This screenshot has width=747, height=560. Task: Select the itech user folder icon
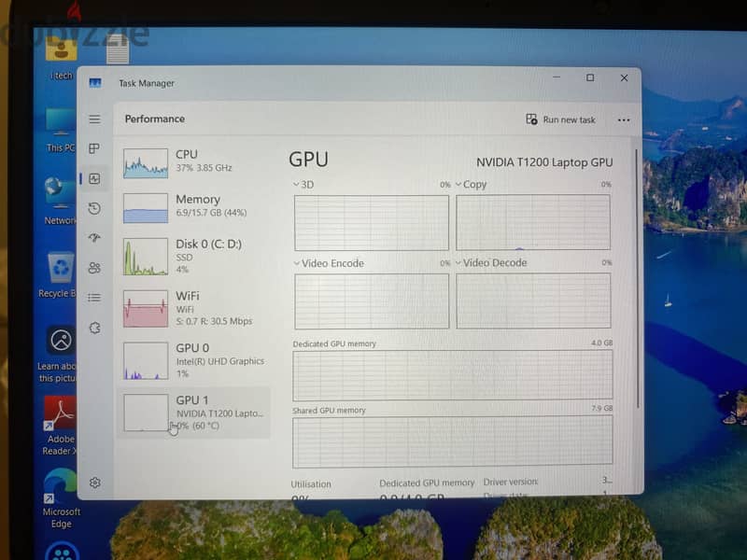(x=61, y=60)
